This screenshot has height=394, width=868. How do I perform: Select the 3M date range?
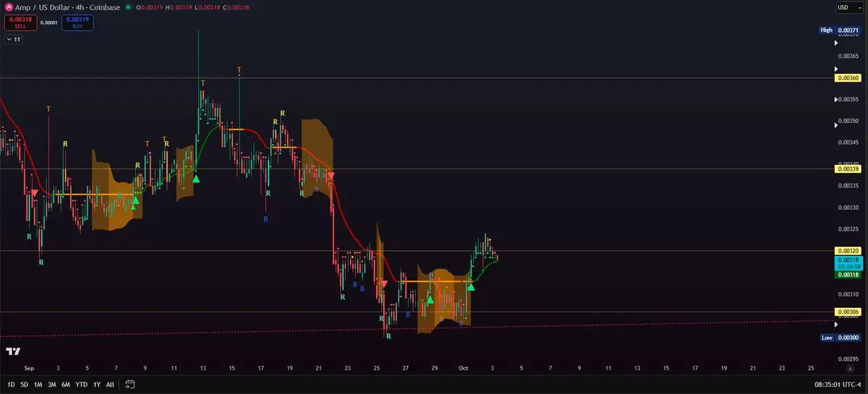pos(51,384)
